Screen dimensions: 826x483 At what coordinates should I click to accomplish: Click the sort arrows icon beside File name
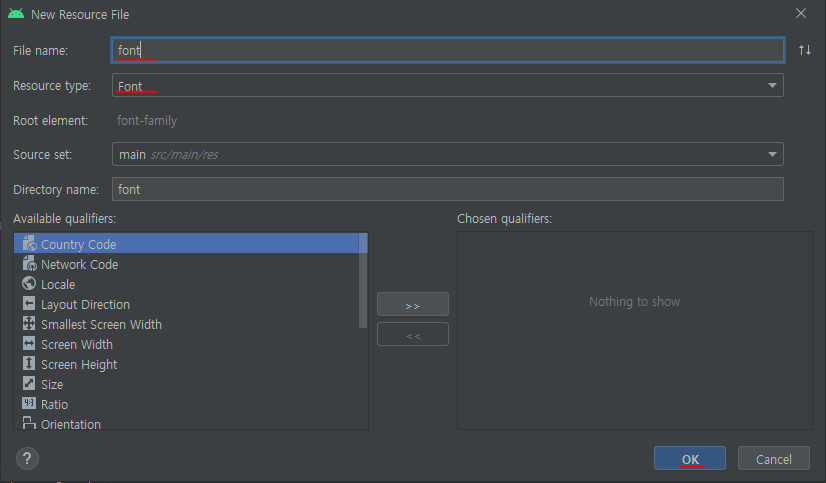[x=804, y=50]
